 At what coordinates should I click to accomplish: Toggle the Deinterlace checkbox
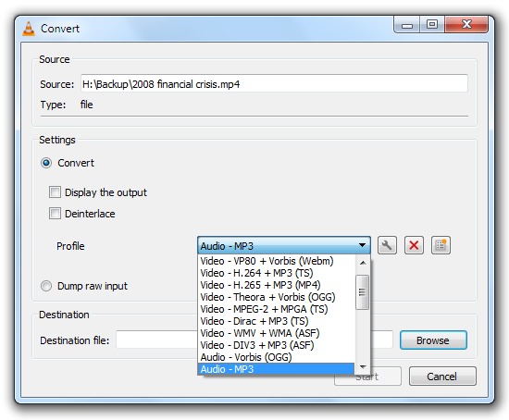point(55,214)
